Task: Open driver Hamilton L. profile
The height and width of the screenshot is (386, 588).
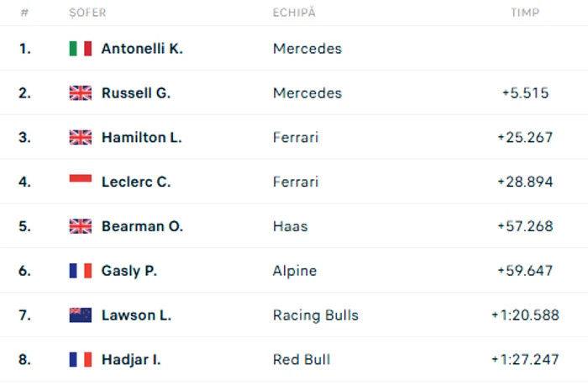Action: (141, 138)
